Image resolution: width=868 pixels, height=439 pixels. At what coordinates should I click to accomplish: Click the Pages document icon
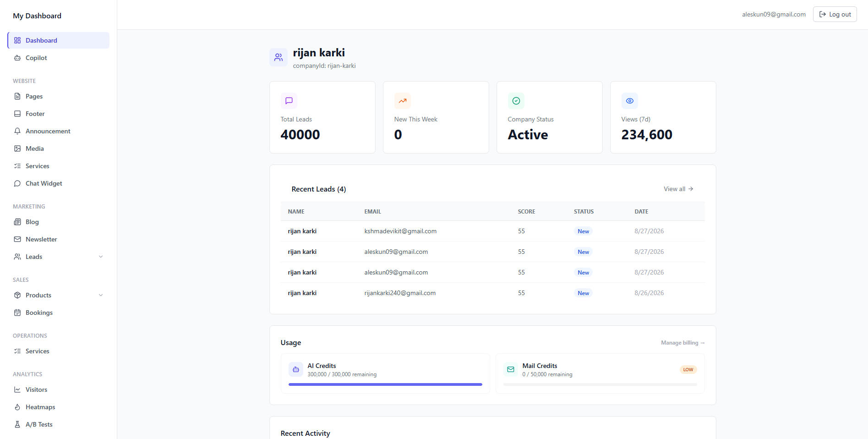(x=17, y=96)
